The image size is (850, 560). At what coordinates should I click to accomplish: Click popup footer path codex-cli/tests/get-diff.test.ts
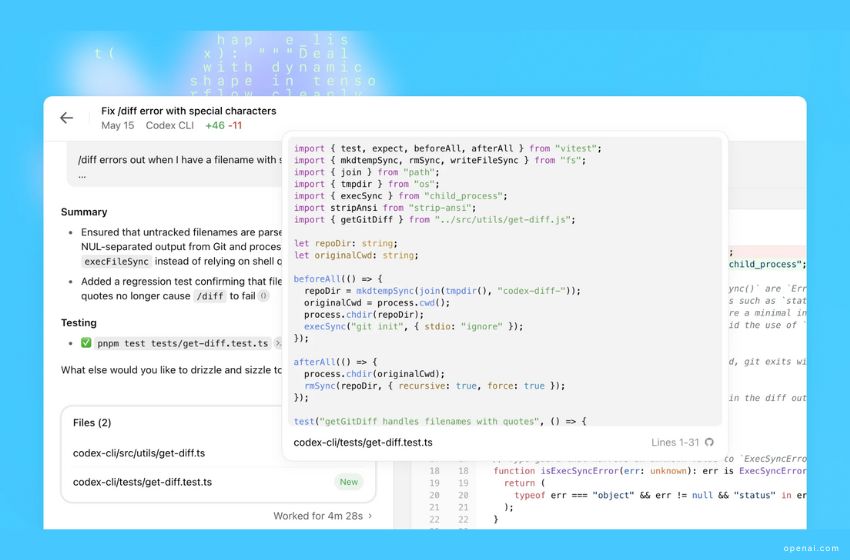coord(363,442)
